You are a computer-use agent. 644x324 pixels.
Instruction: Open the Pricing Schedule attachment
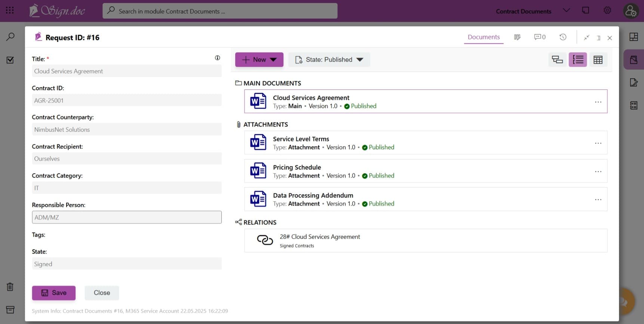(x=426, y=171)
